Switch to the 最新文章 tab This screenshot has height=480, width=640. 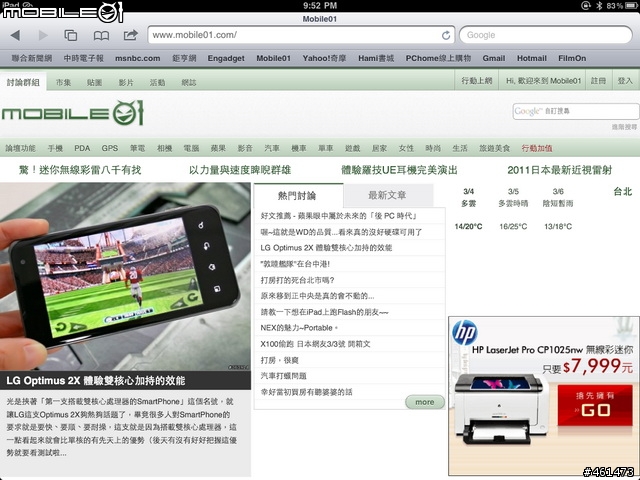click(x=387, y=196)
